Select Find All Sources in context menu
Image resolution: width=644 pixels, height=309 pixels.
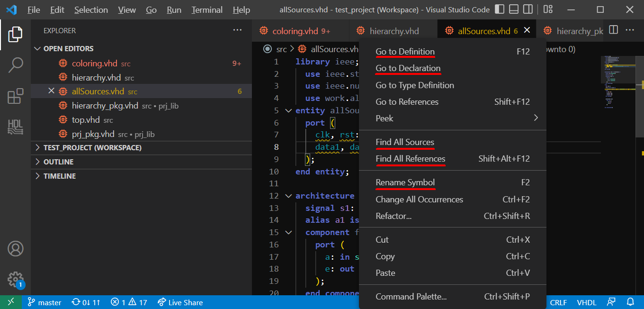[x=453, y=142]
